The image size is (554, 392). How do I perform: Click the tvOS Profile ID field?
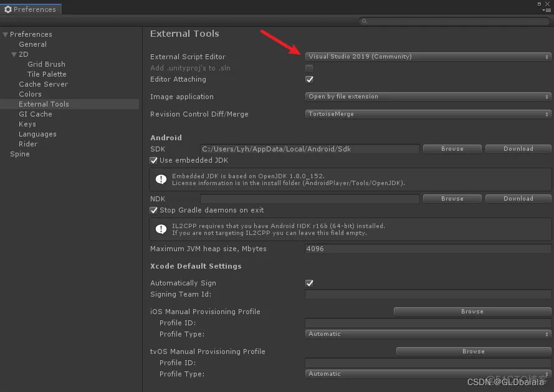tap(428, 363)
